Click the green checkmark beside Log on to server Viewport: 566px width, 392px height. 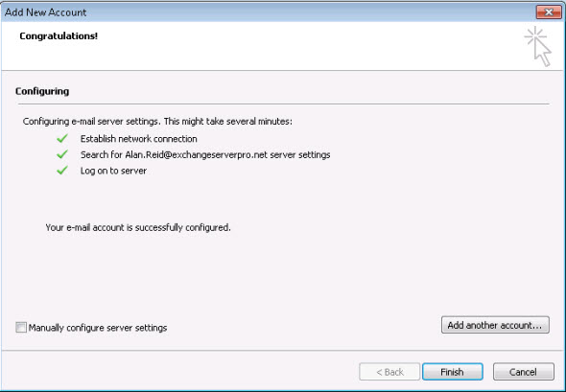(62, 171)
